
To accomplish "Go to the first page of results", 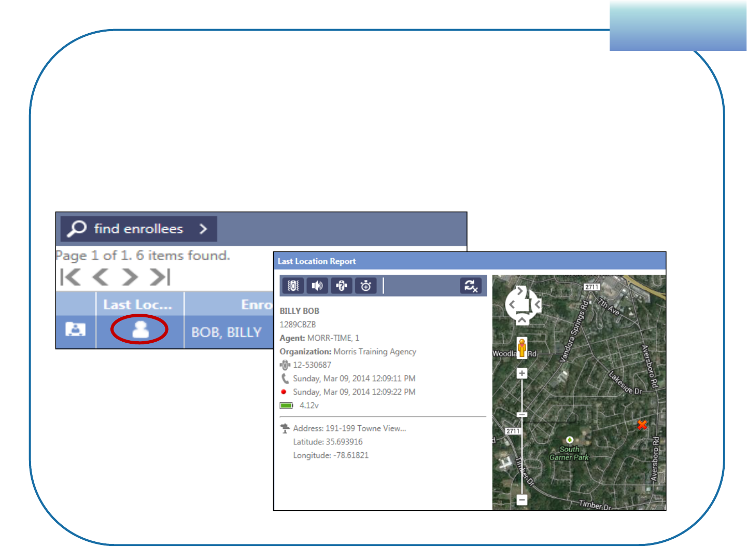I will [71, 277].
